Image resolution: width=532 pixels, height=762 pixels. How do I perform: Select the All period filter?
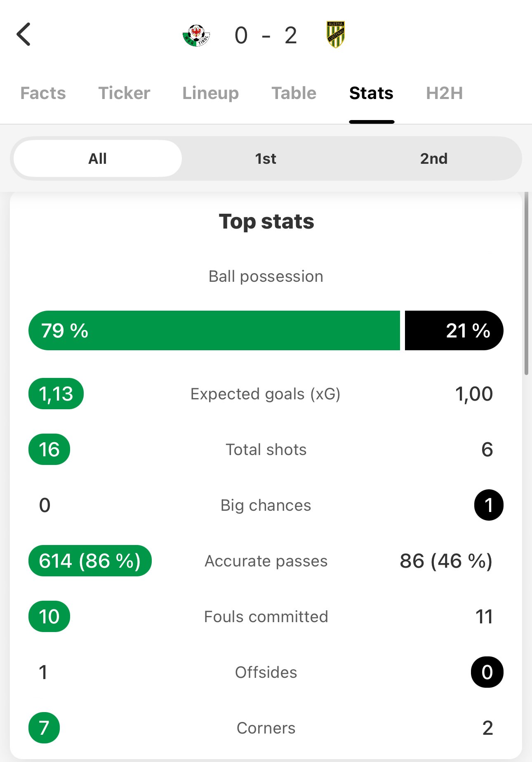click(x=98, y=158)
